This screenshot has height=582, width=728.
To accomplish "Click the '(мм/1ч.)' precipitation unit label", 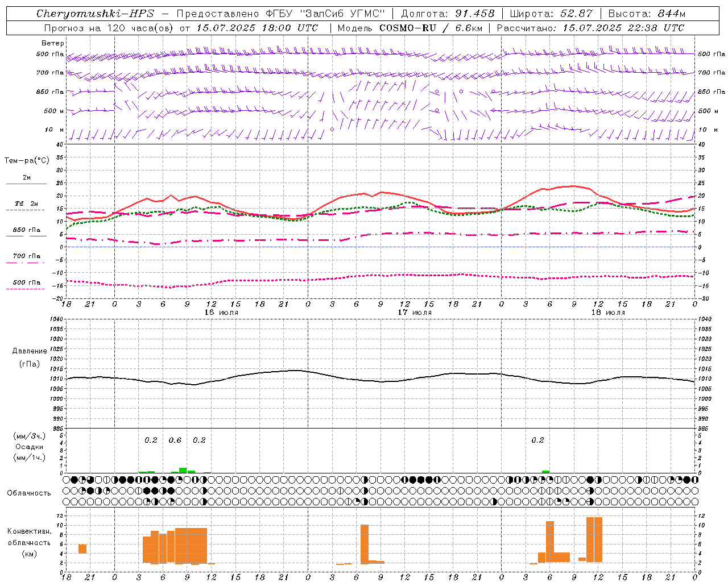I will (30, 458).
